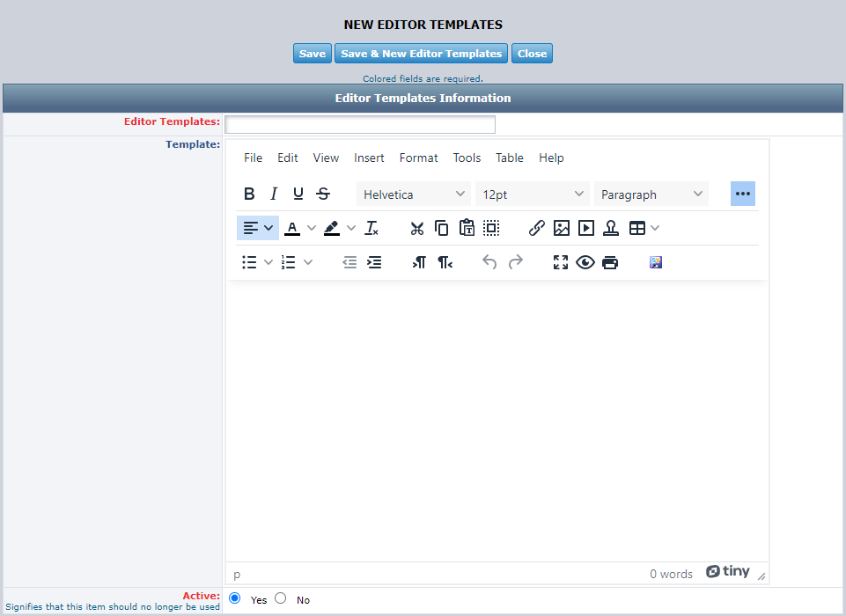The height and width of the screenshot is (616, 846).
Task: Click the tiny logo link
Action: (728, 572)
